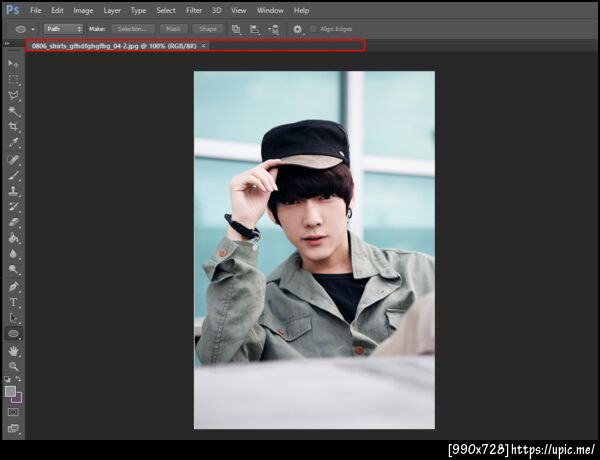Toggle Quick Mask mode
The image size is (600, 460).
(x=13, y=412)
